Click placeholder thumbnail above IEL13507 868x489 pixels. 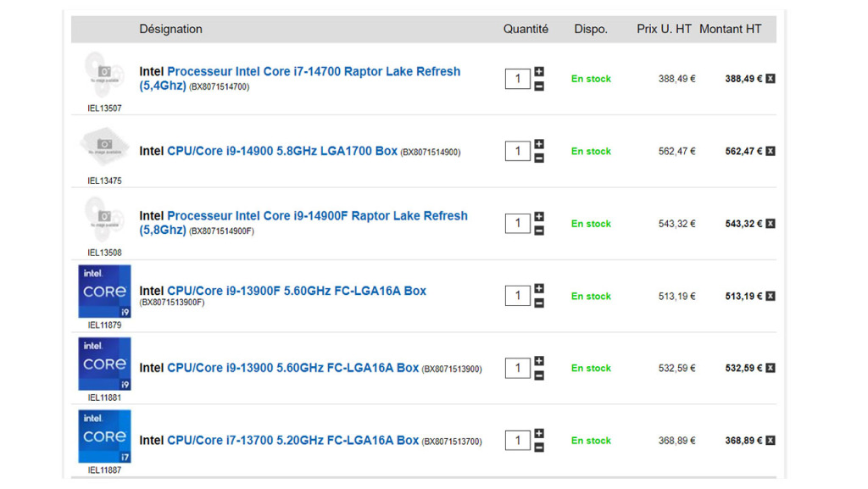104,75
